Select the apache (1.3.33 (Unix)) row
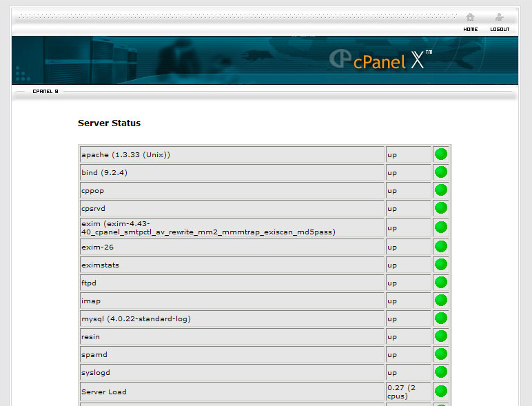 coord(231,154)
